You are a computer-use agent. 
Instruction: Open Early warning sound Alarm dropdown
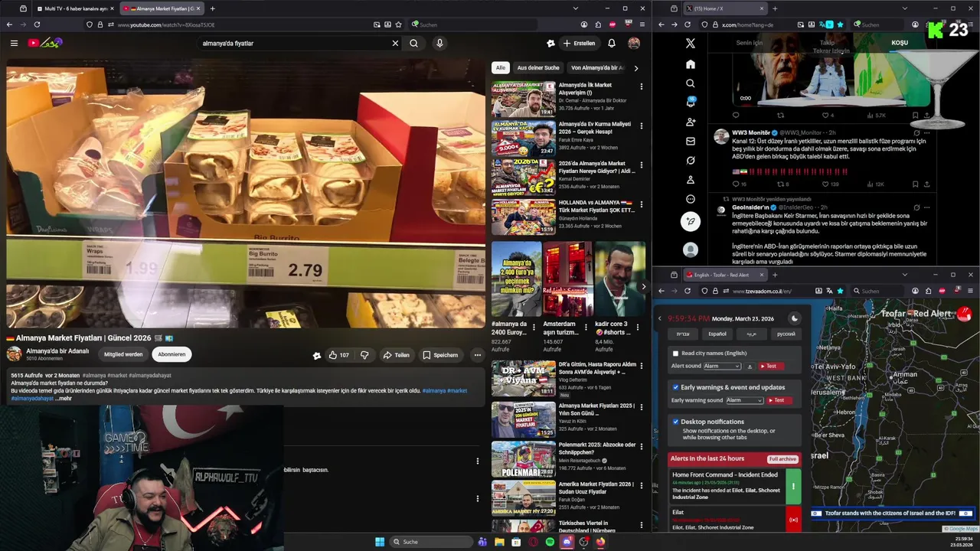(744, 400)
